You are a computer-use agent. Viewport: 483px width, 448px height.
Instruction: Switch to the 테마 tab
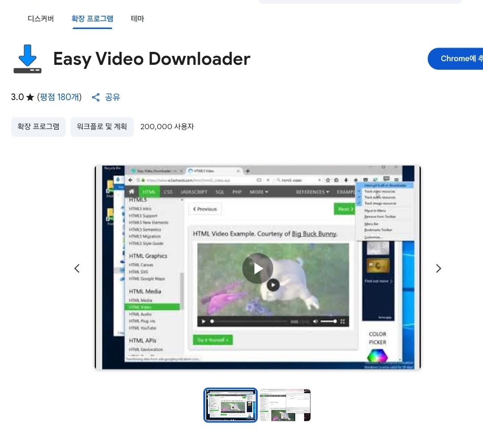coord(137,19)
